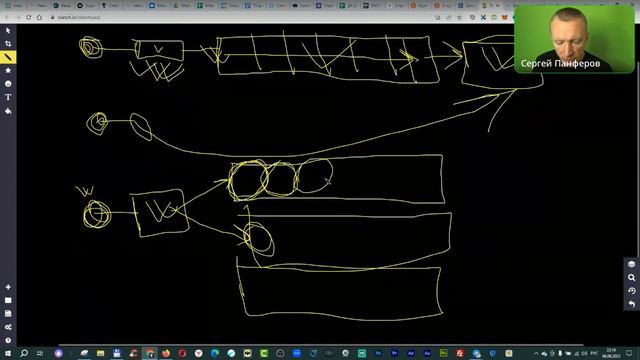Viewport: 640px width, 360px height.
Task: Open Task View on the taskbar
Action: point(40,353)
